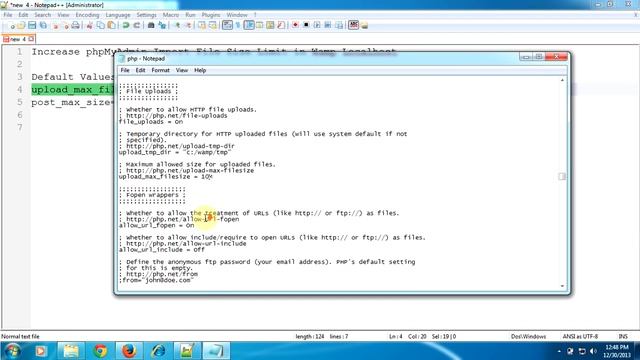Open Internet Explorer from the taskbar

click(158, 351)
